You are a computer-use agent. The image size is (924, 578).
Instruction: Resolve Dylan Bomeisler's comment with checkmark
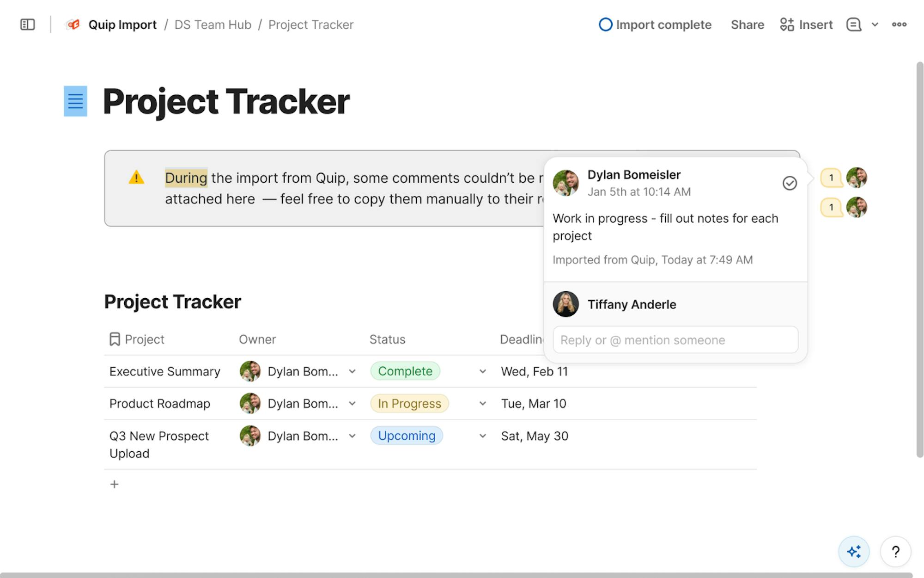[x=790, y=183]
